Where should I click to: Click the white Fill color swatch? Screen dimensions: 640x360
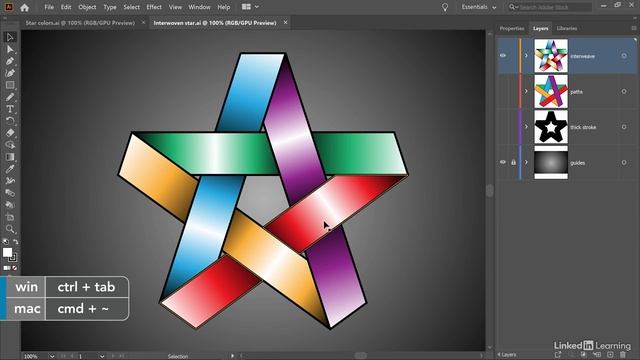[x=7, y=252]
